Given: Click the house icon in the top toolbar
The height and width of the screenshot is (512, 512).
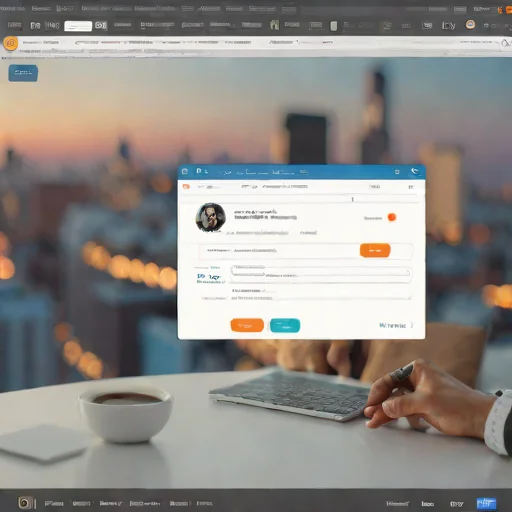Looking at the screenshot, I should (274, 25).
